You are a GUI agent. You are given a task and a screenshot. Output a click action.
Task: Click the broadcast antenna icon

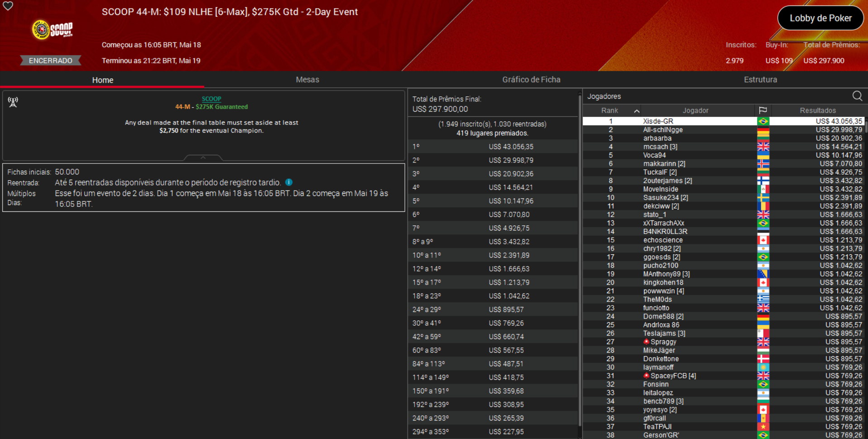point(13,102)
